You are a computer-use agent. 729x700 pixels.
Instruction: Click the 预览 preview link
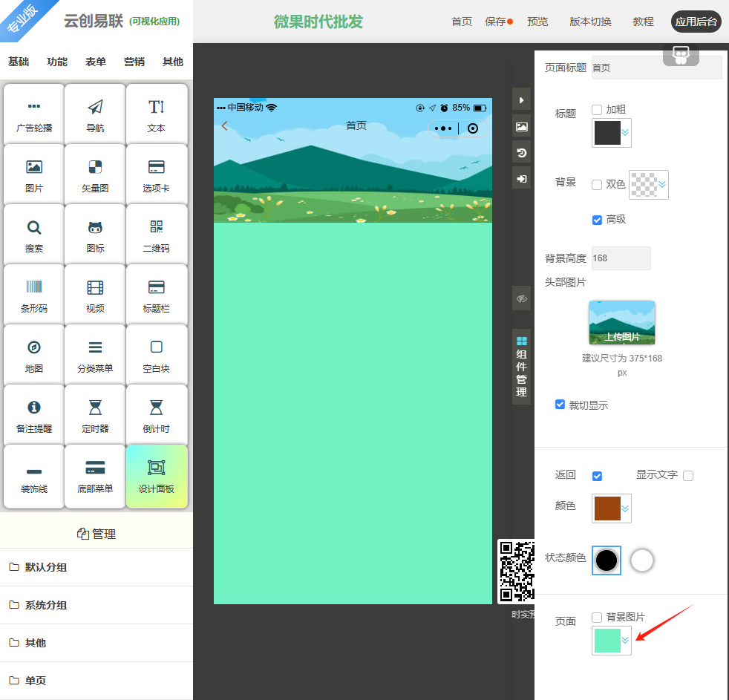pyautogui.click(x=537, y=22)
